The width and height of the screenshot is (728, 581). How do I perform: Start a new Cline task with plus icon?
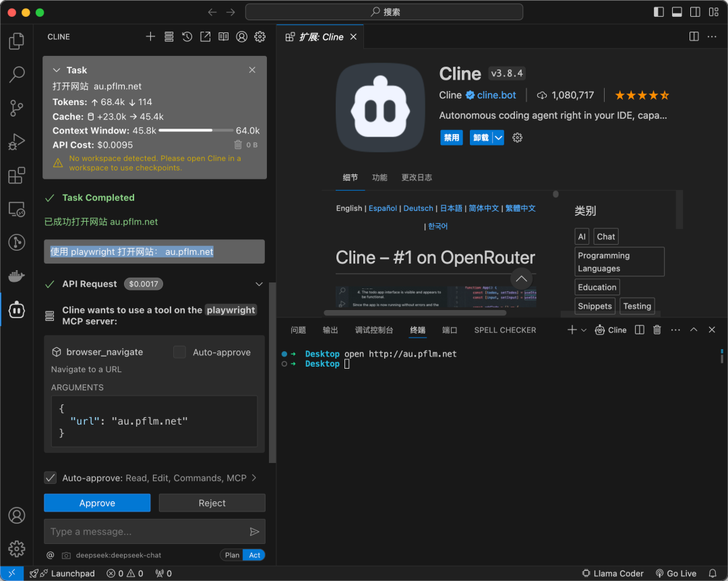(x=151, y=37)
